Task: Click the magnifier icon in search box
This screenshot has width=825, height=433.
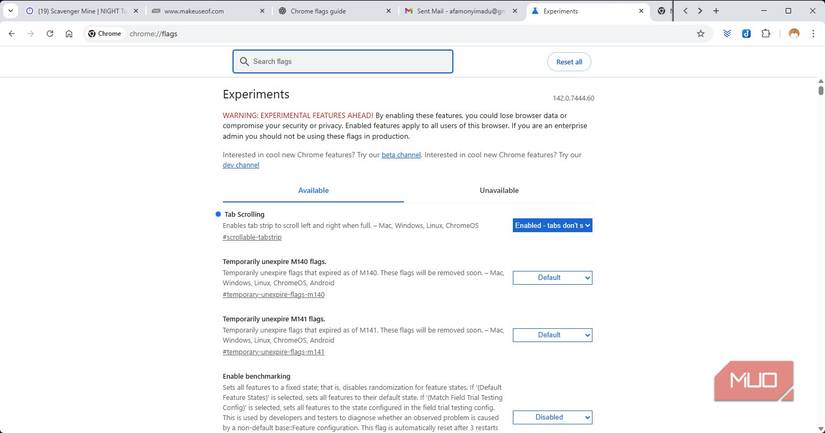Action: coord(244,62)
